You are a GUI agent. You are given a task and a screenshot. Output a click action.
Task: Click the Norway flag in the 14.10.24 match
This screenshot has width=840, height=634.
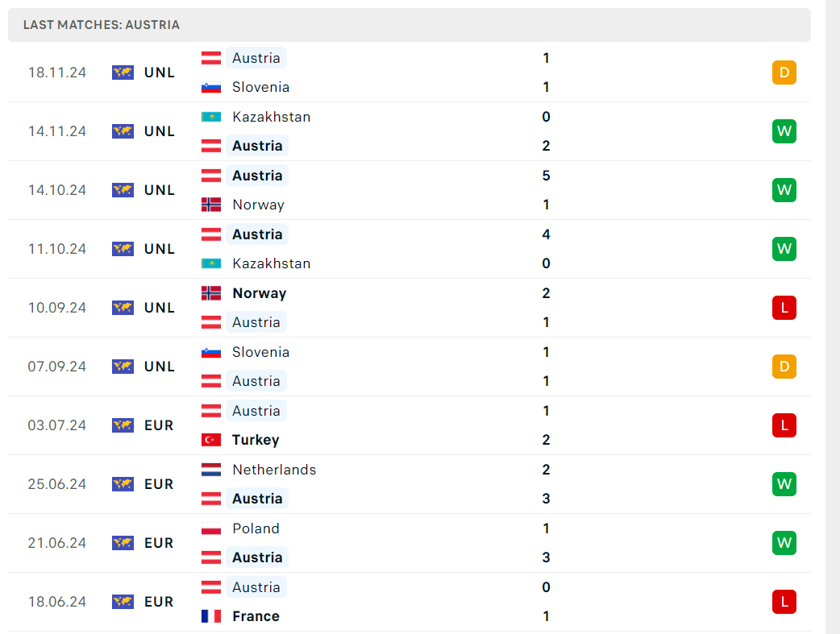tap(211, 205)
